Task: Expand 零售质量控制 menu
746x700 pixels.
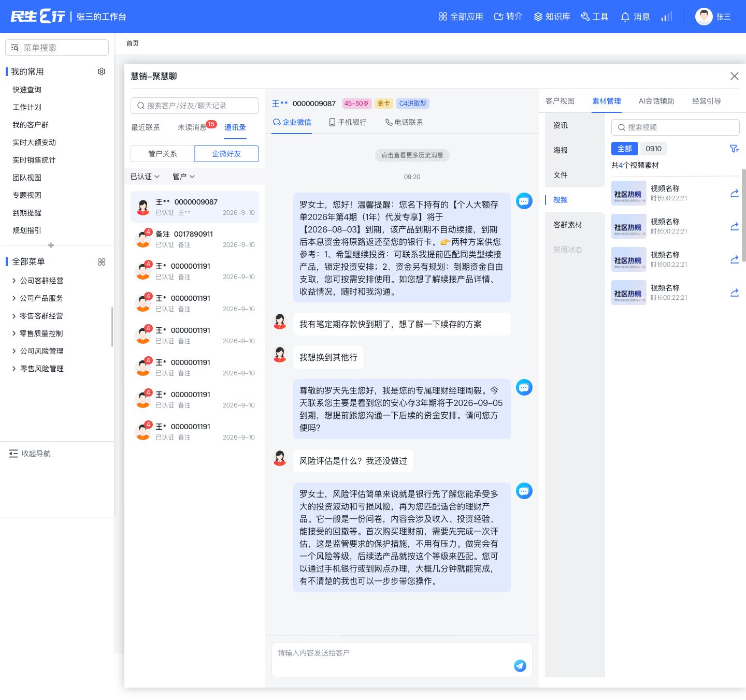Action: [37, 333]
